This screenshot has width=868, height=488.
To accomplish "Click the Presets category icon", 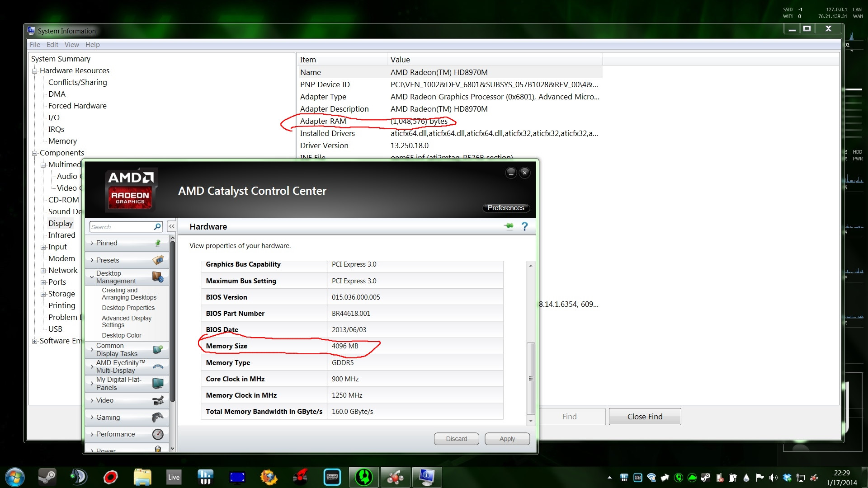I will [158, 260].
